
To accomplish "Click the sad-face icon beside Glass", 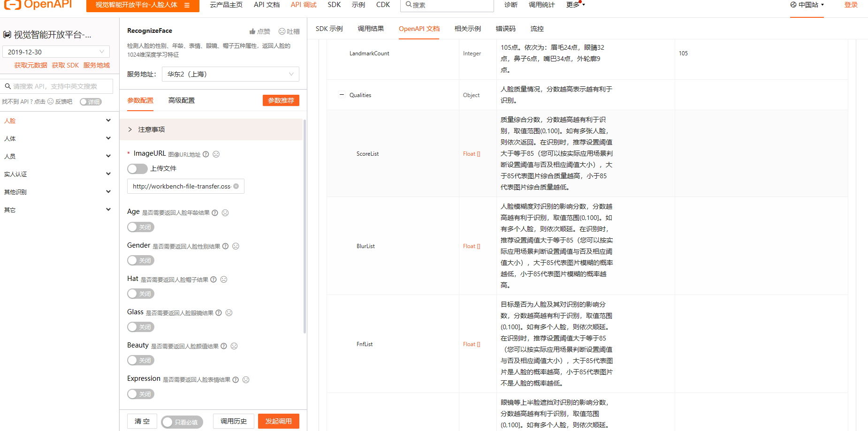I will pos(229,313).
